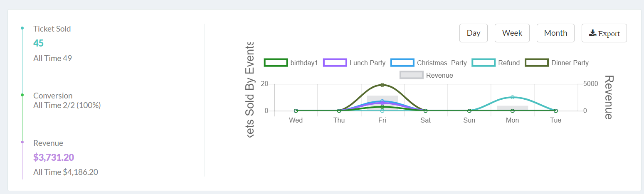Toggle Lunch Party series in legend
This screenshot has height=194, width=644.
(x=355, y=63)
